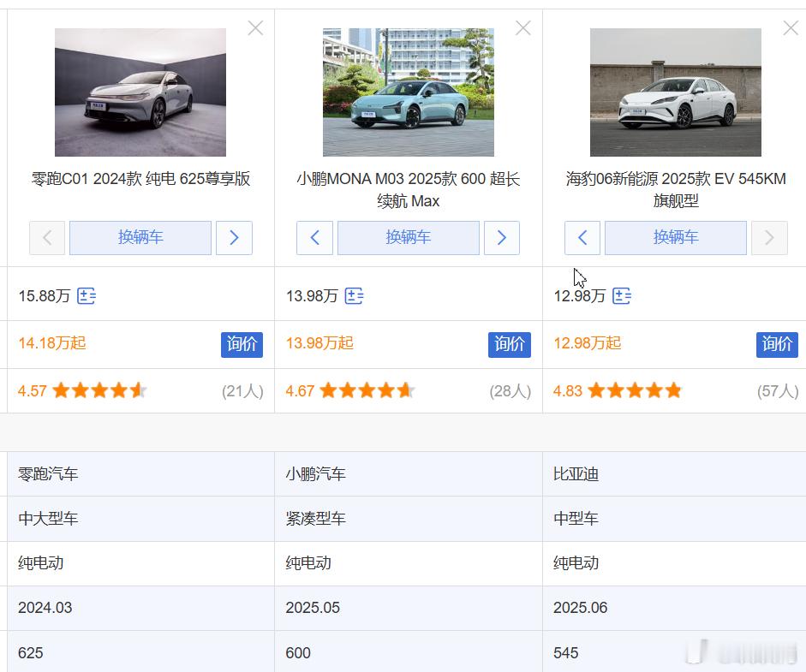Open 零跑C01 2024款 纯电 625尊享版 title link
The width and height of the screenshot is (806, 672).
point(140,179)
